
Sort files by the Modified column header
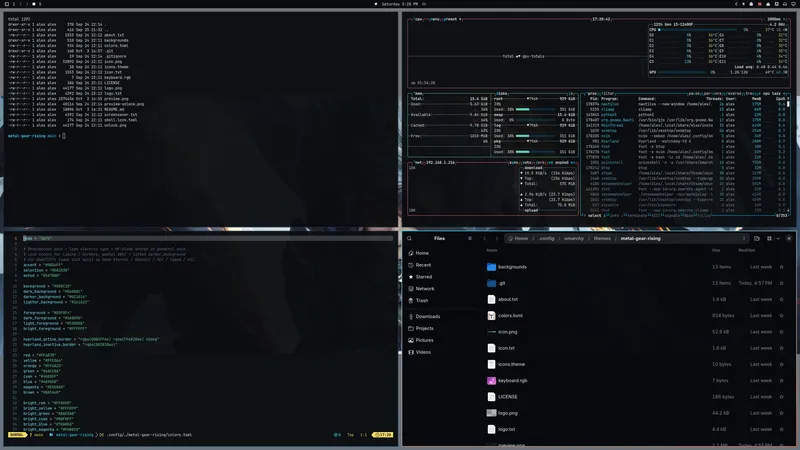click(x=746, y=251)
